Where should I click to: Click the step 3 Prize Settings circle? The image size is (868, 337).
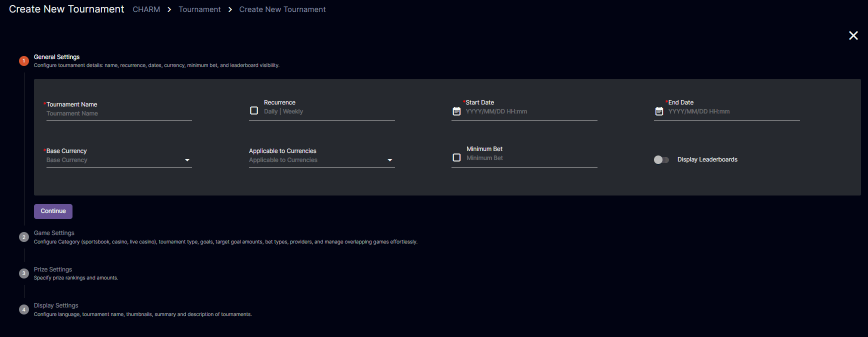tap(24, 273)
